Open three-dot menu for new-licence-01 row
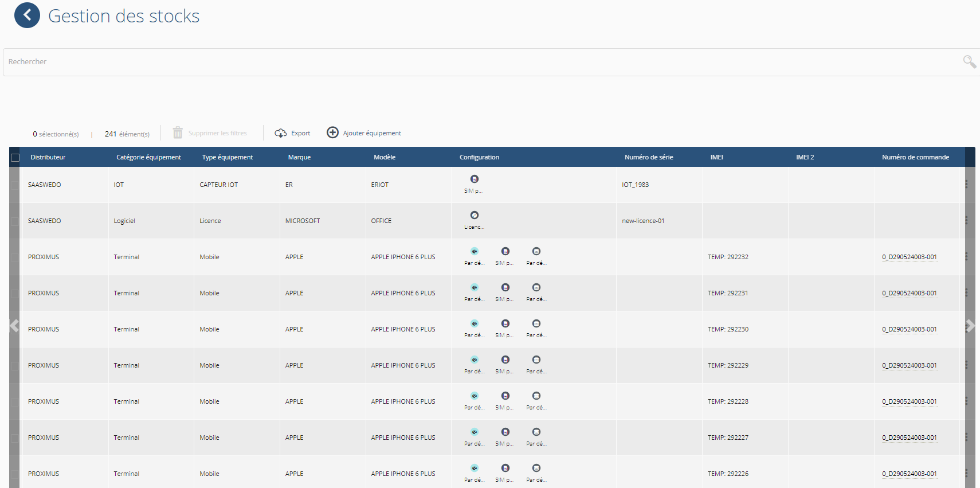Screen dimensions: 980x488 click(966, 220)
